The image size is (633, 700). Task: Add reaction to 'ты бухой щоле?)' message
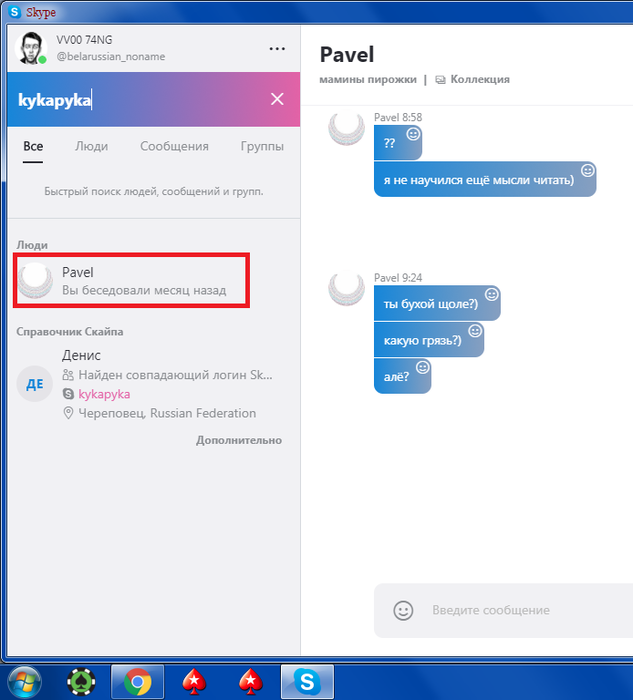coord(491,295)
